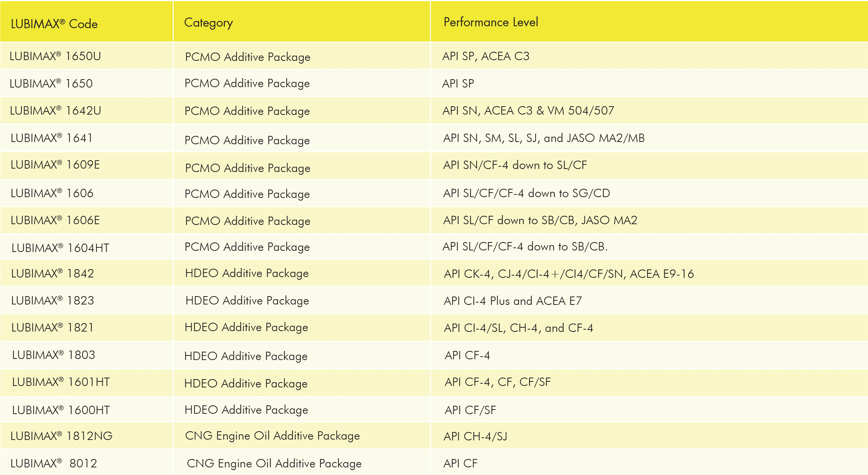Select the LUBIMAX 1641 row label
This screenshot has height=475, width=868.
click(86, 138)
